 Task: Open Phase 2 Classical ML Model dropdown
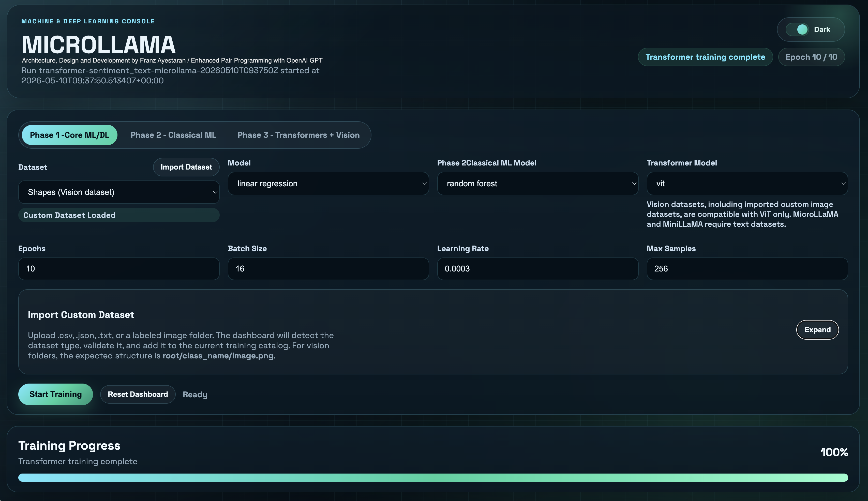point(537,184)
